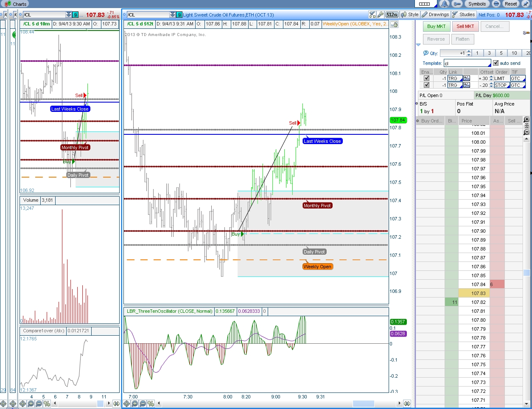The height and width of the screenshot is (409, 532).
Task: Click the Symbols button
Action: tap(477, 4)
